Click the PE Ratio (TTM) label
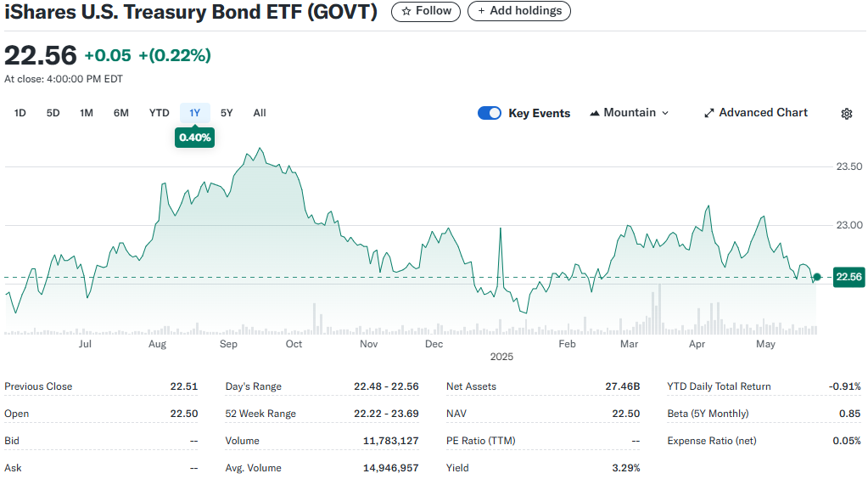Screen dimensions: 868x479 (480, 441)
